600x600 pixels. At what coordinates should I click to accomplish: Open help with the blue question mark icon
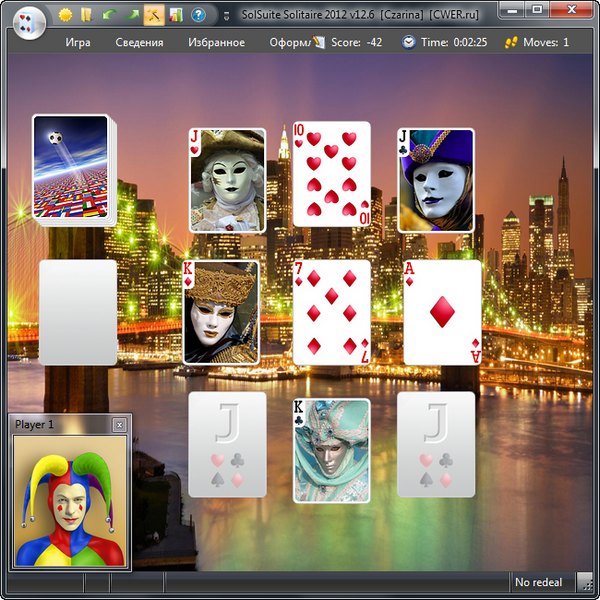(x=198, y=15)
